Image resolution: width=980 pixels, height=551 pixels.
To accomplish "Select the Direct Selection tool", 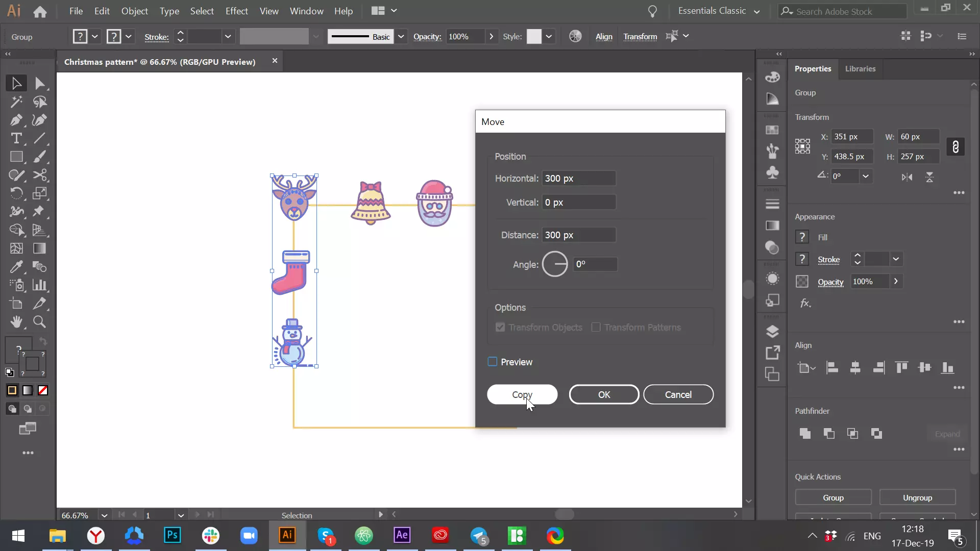I will tap(40, 83).
